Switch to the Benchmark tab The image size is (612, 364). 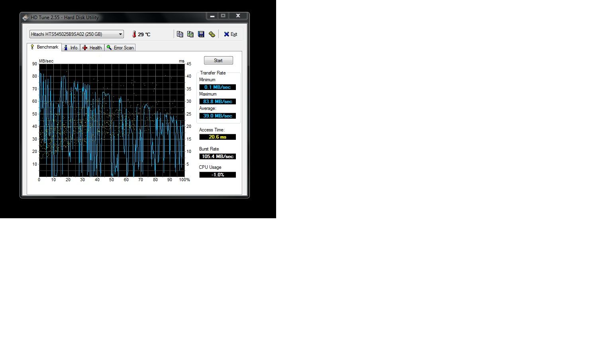click(44, 47)
